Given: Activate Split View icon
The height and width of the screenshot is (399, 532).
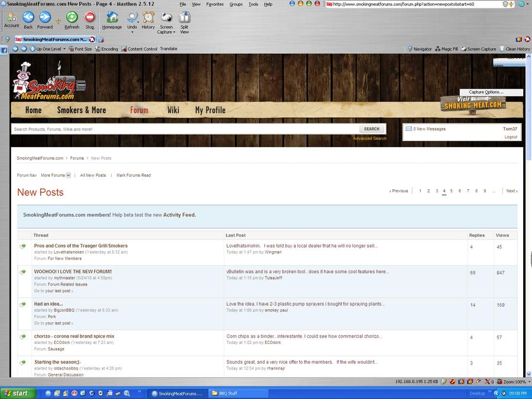Looking at the screenshot, I should pos(184,18).
